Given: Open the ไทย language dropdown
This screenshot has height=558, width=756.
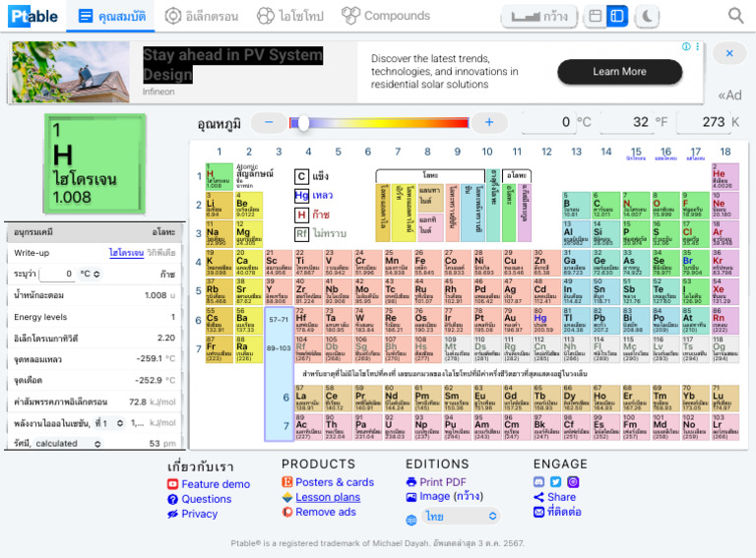Looking at the screenshot, I should point(461,517).
